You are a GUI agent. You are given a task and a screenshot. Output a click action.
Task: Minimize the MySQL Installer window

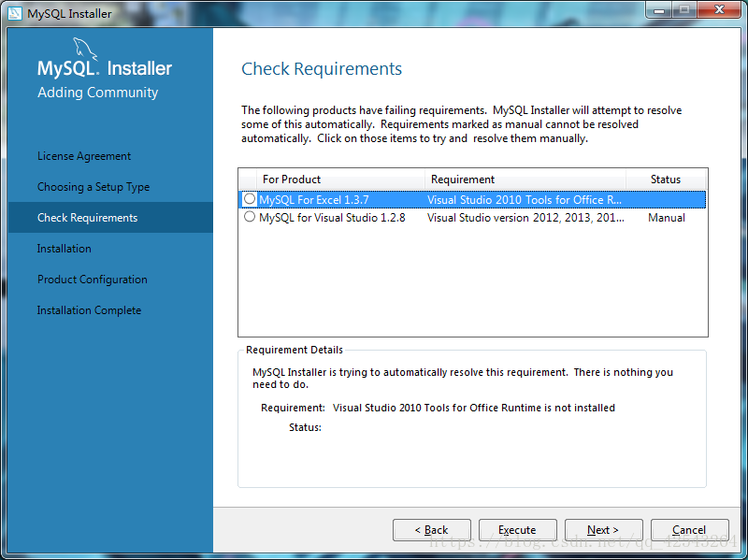coord(659,10)
